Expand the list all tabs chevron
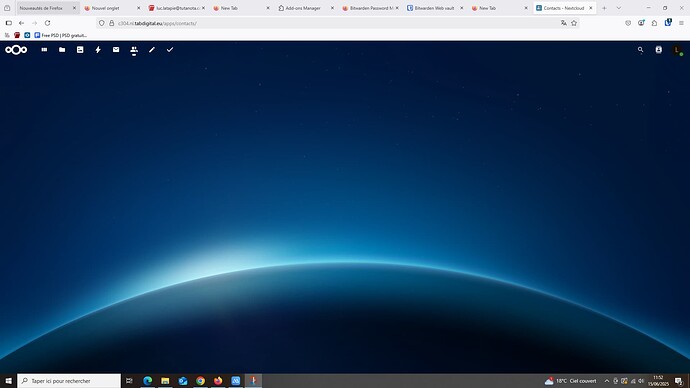Viewport: 690px width, 388px height. tap(618, 8)
